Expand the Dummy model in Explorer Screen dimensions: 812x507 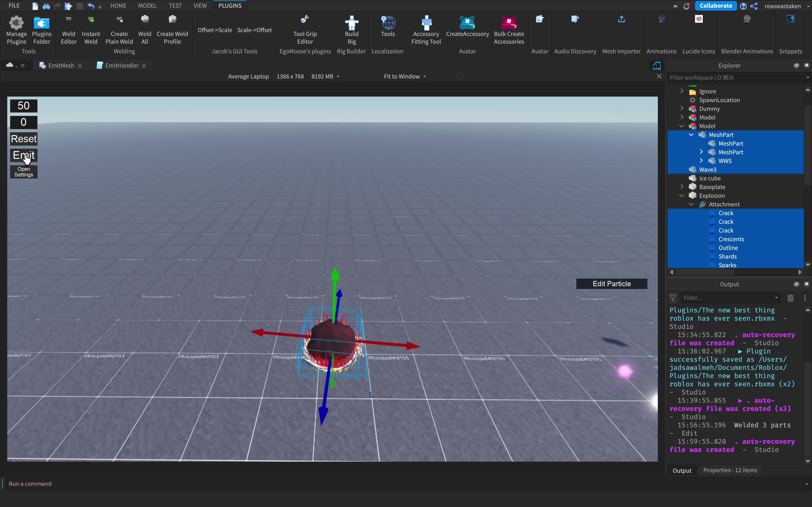(x=681, y=108)
